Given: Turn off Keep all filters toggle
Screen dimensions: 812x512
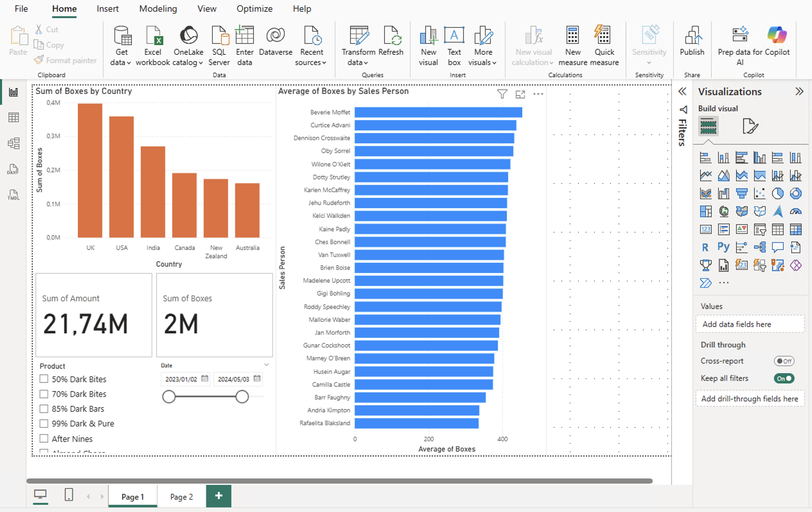Looking at the screenshot, I should tap(784, 378).
